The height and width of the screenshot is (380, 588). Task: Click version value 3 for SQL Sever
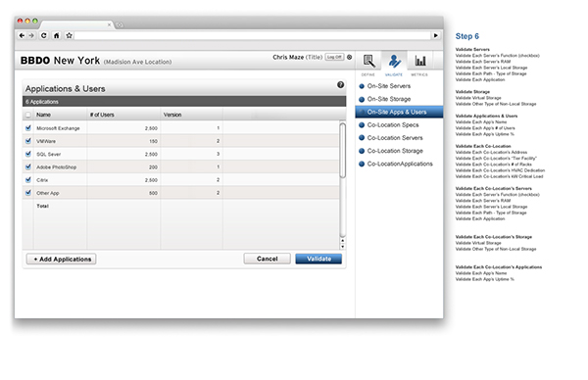click(x=218, y=154)
